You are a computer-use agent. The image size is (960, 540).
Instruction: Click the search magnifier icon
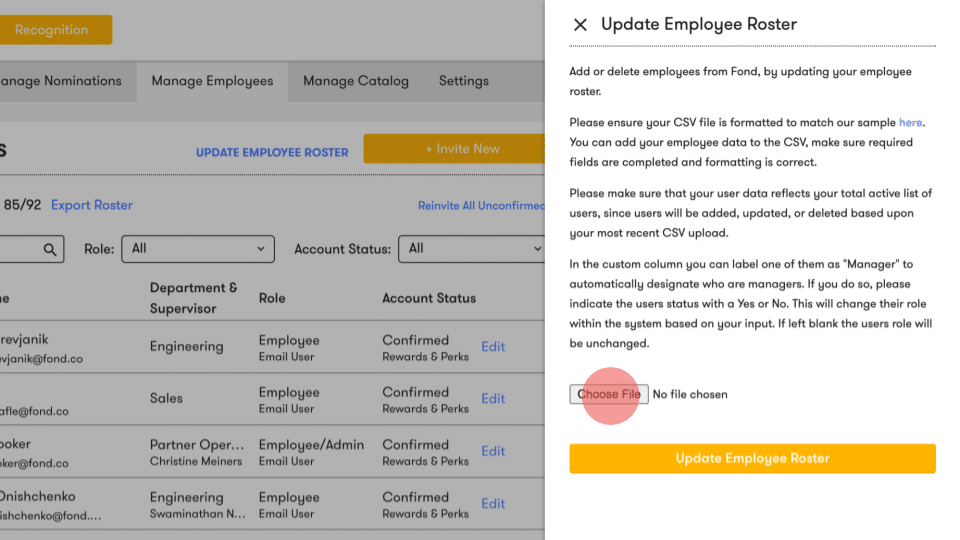50,249
